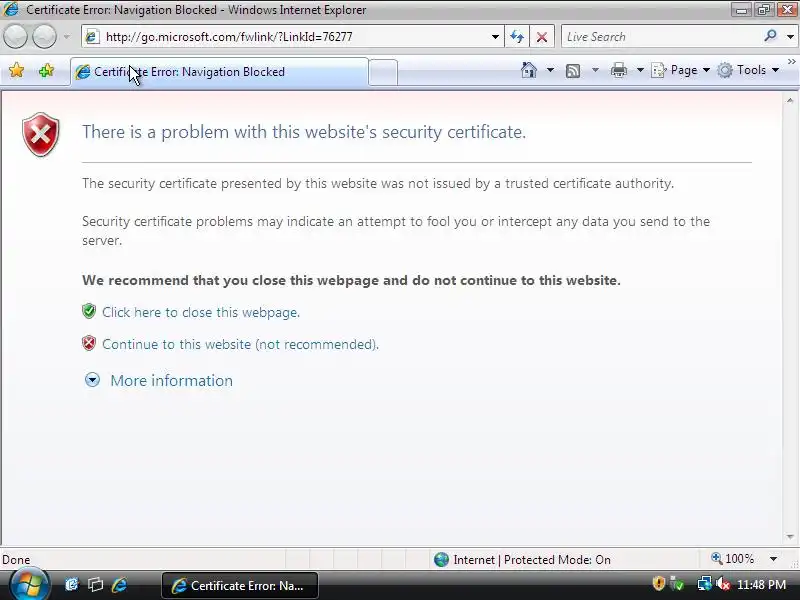This screenshot has width=800, height=600.
Task: Click the Forward navigation button
Action: pos(44,37)
